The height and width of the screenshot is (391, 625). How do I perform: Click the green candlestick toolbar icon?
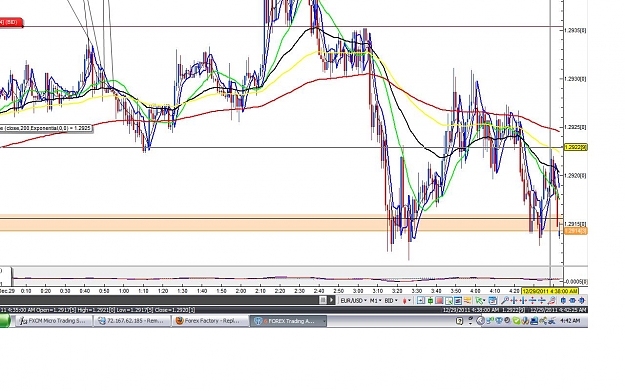point(430,301)
